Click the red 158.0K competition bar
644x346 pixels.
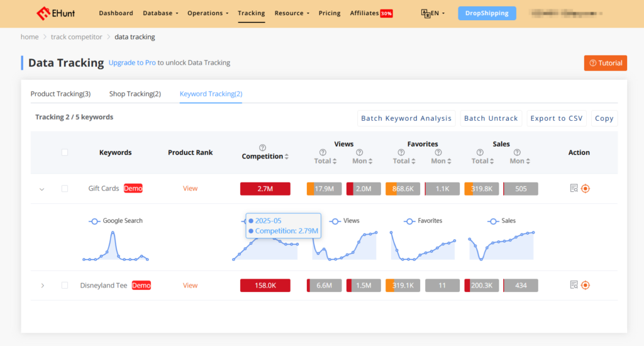265,285
